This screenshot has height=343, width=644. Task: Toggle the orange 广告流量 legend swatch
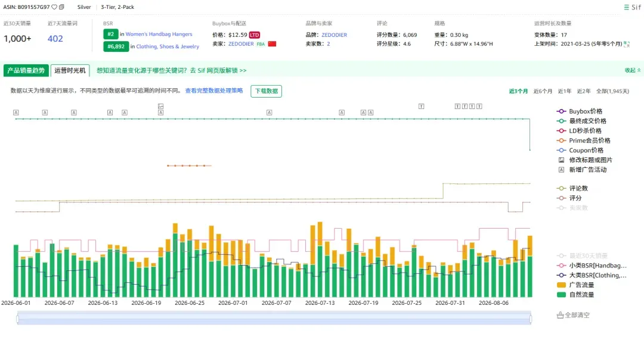point(562,285)
